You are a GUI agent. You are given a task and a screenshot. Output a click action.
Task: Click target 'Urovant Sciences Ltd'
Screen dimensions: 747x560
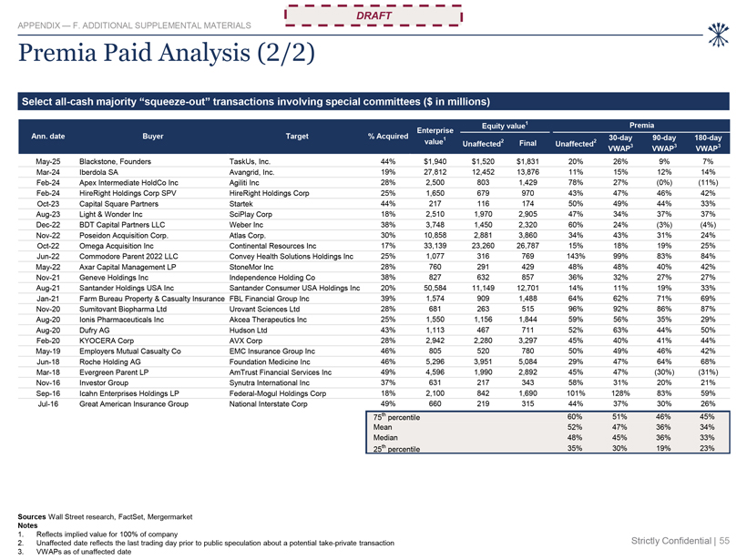[264, 309]
